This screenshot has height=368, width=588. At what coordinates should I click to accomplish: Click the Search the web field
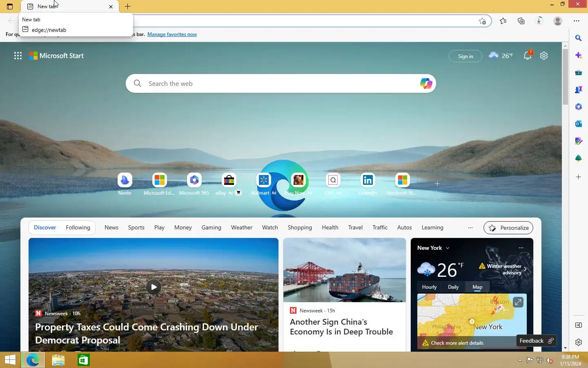[281, 83]
